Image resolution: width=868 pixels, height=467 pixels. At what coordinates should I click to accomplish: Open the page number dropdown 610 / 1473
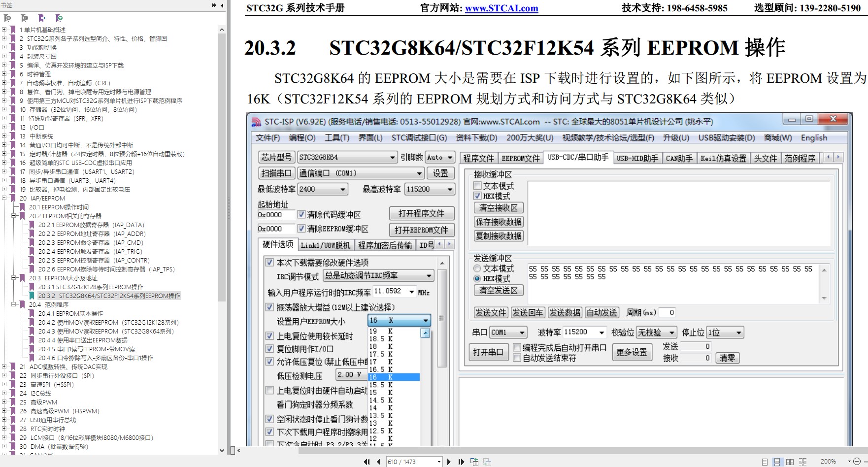[x=439, y=462]
